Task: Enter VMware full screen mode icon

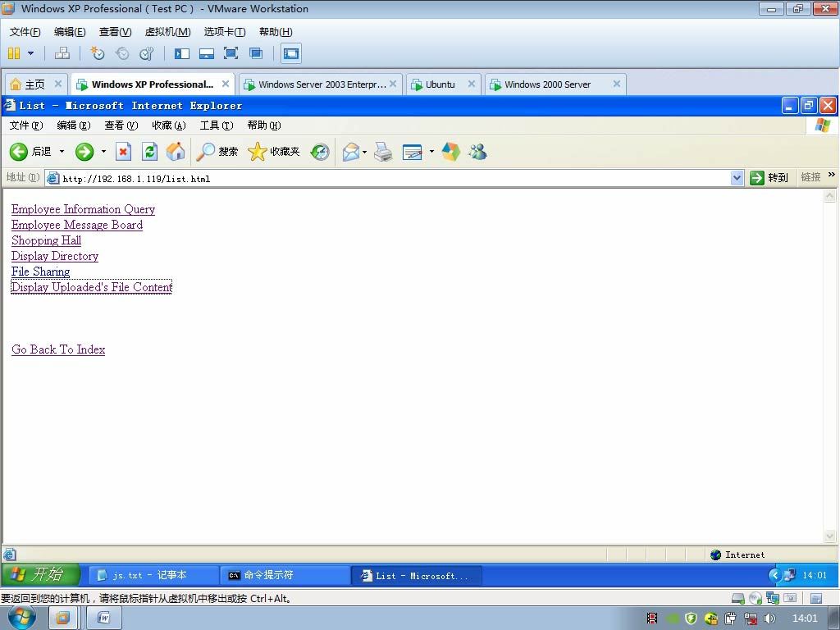Action: pyautogui.click(x=231, y=53)
